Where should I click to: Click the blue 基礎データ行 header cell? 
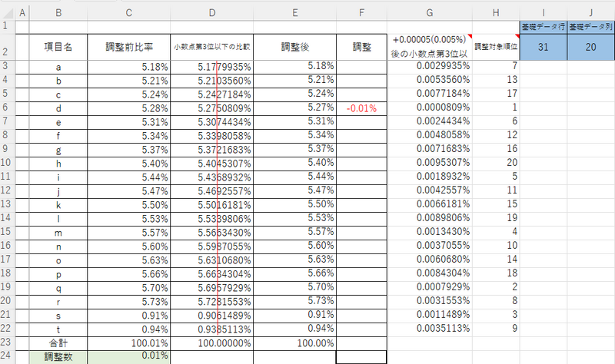coord(544,26)
